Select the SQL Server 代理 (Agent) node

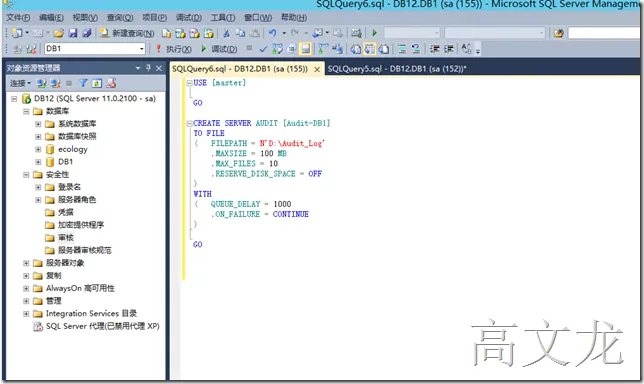point(97,327)
